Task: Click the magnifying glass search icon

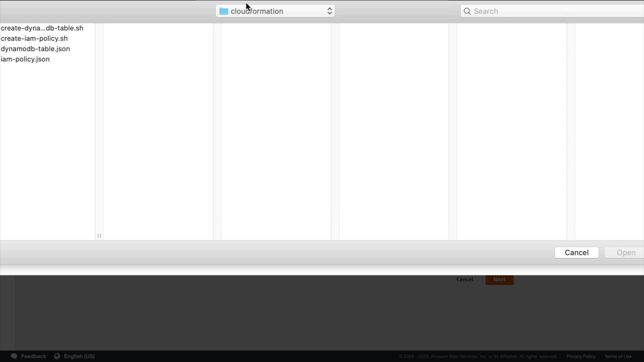Action: [467, 11]
